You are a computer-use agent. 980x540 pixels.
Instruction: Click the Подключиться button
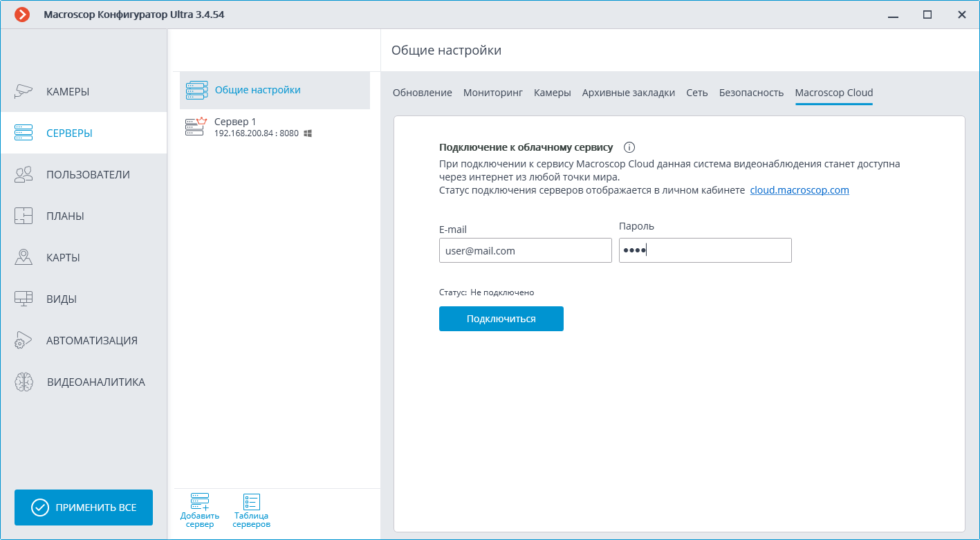[501, 319]
